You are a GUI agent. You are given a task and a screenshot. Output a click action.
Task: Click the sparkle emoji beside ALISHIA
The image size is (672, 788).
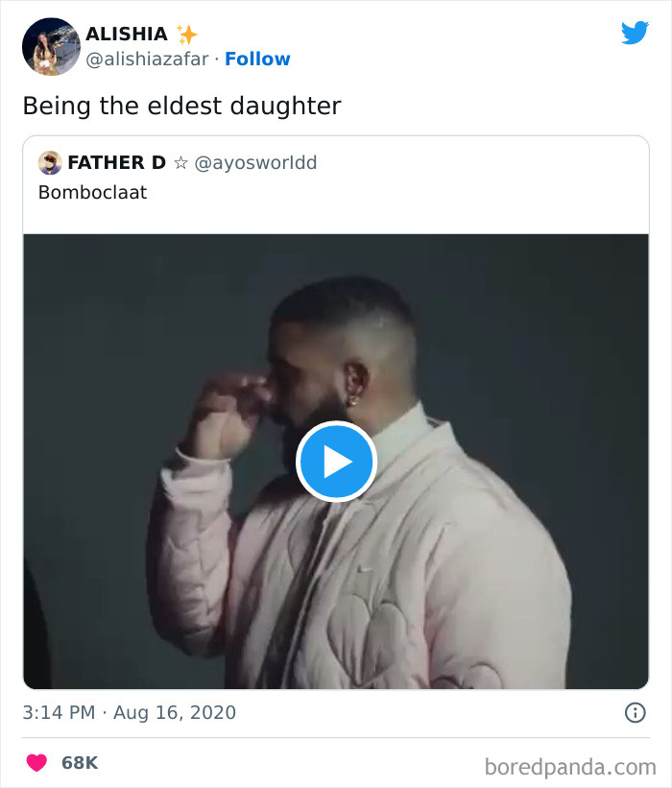coord(188,34)
